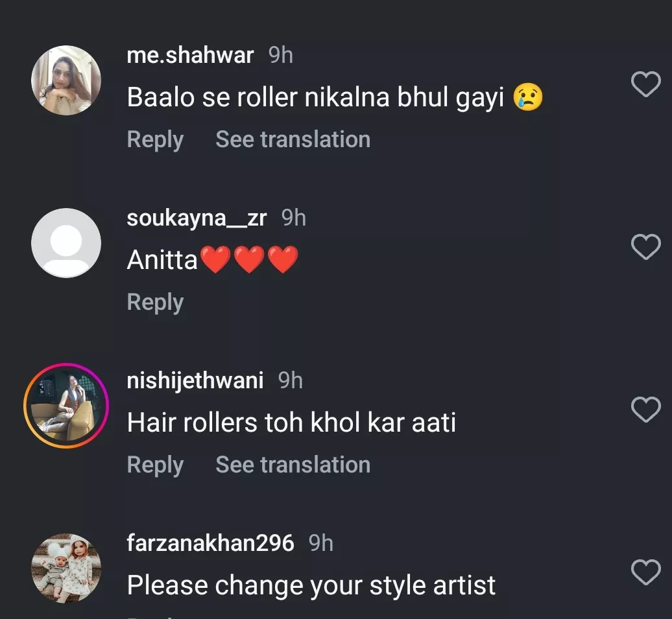672x619 pixels.
Task: Tap soukayna__zr's default avatar
Action: tap(66, 243)
